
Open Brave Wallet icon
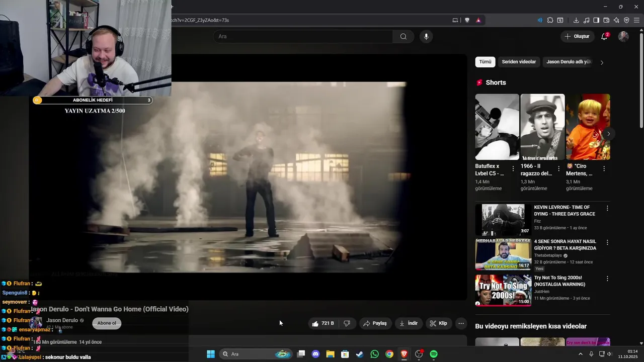pos(606,20)
